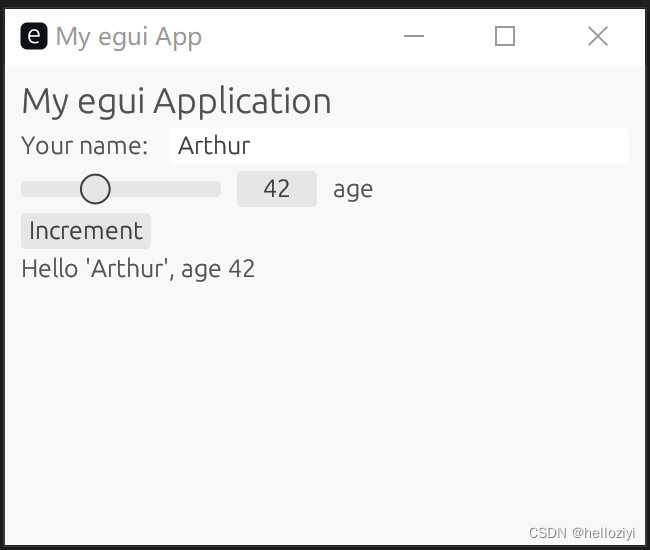Click slider track left of the handle
The image size is (650, 550).
50,189
